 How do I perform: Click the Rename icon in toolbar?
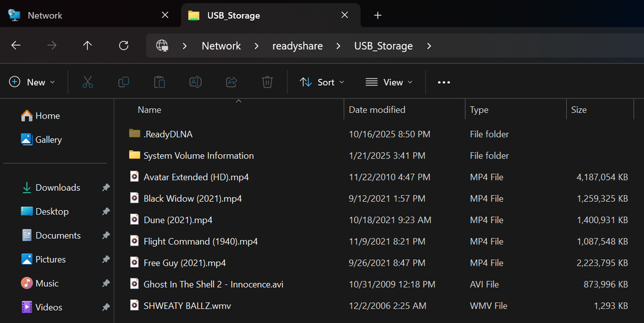[195, 82]
